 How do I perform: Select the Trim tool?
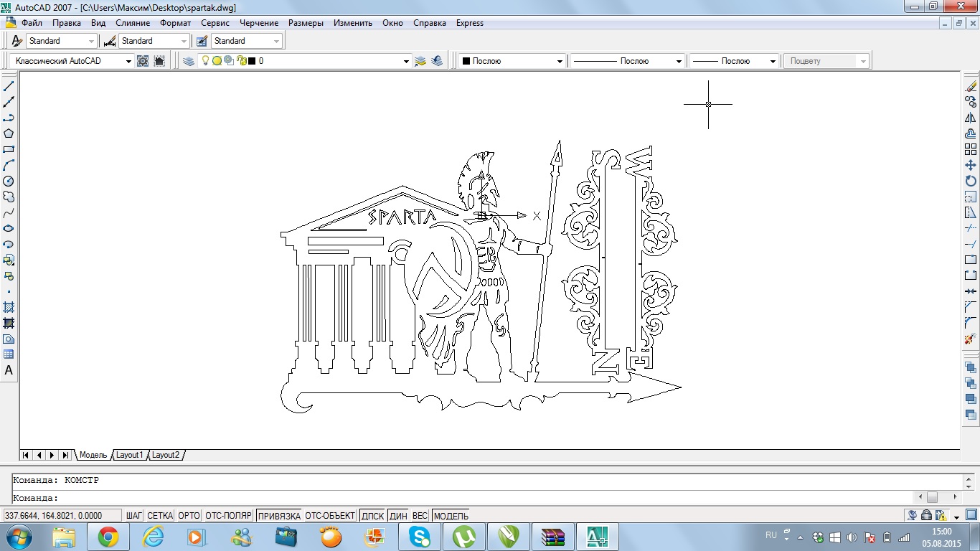click(x=971, y=228)
